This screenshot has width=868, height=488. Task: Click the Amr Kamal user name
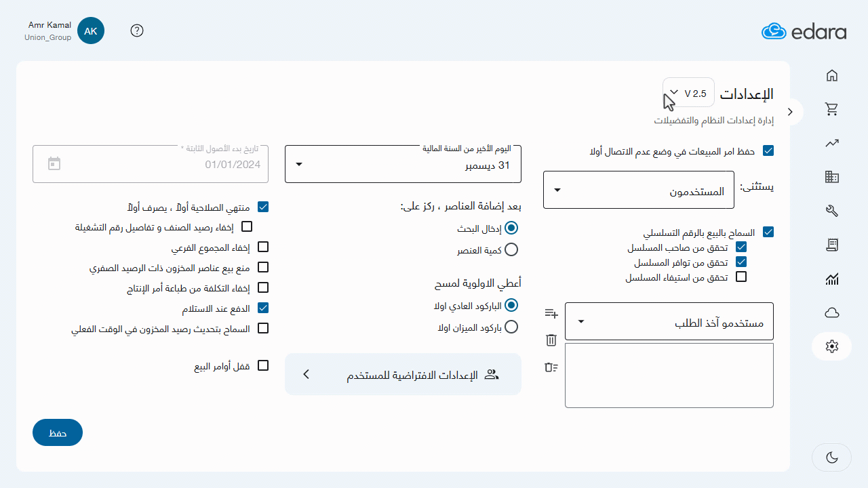pos(50,25)
